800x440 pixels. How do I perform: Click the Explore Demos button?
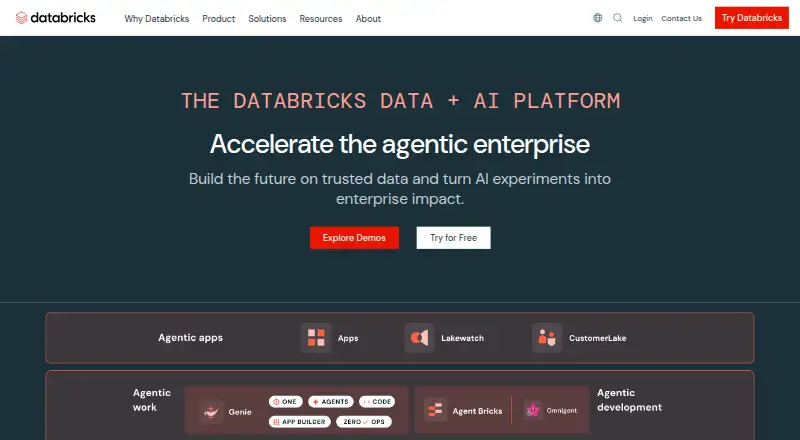[354, 238]
